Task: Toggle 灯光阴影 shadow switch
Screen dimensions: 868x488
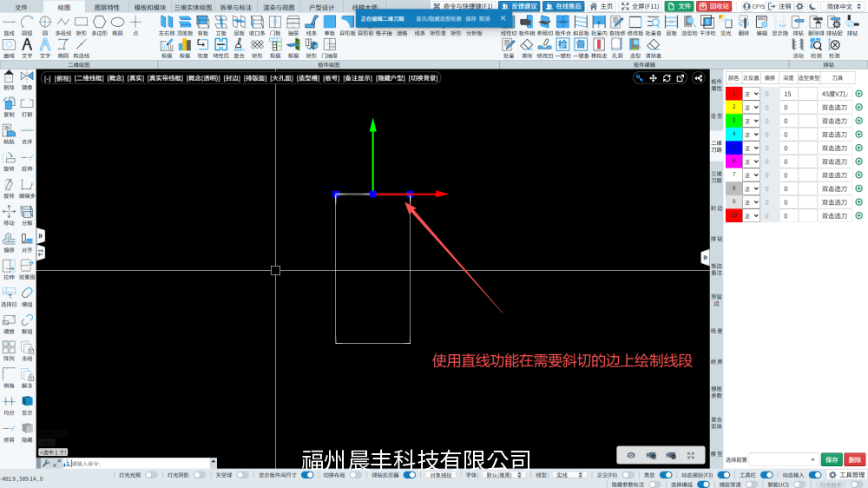Action: pyautogui.click(x=199, y=475)
